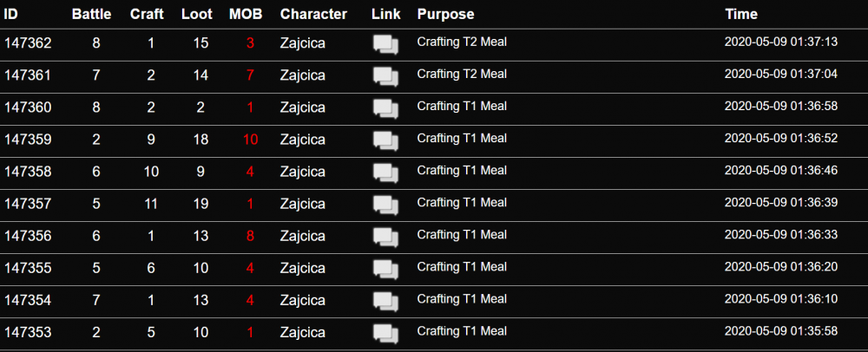This screenshot has height=352, width=868.
Task: Select the chat link icon for roll 147357
Action: tap(386, 205)
